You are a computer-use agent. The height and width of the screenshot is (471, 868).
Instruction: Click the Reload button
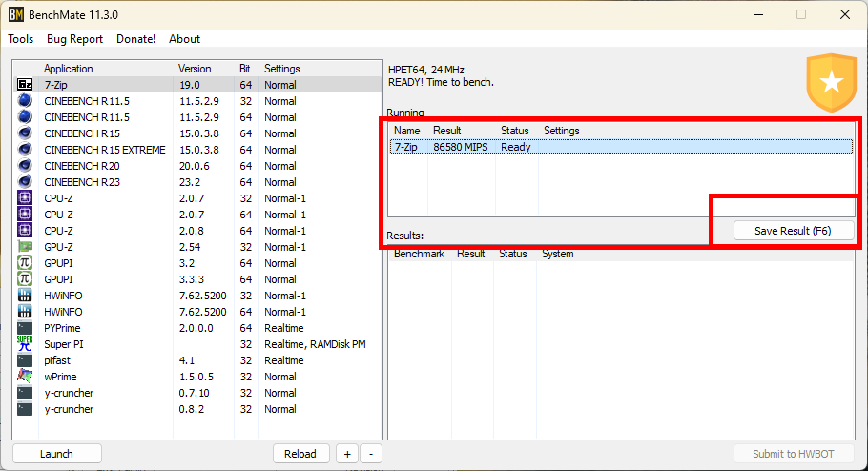[300, 454]
